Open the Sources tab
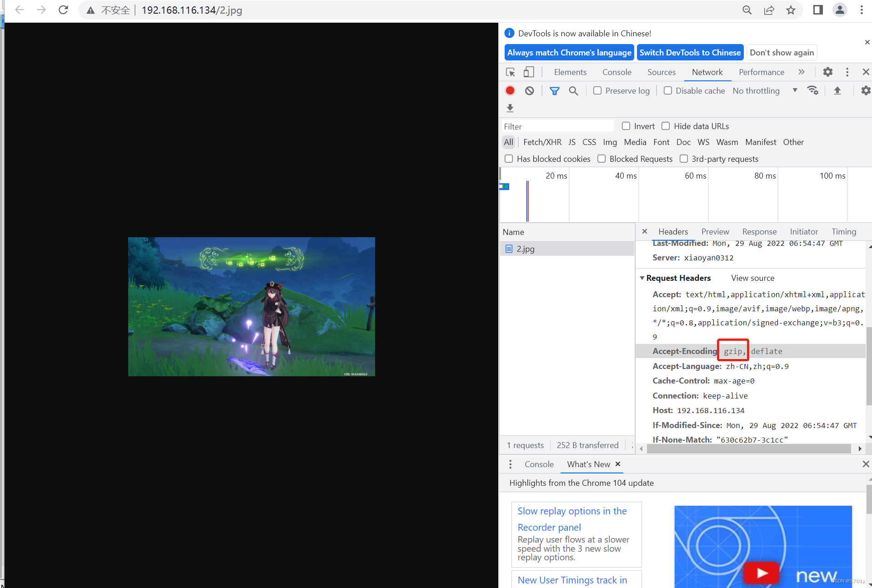The image size is (872, 588). point(662,72)
